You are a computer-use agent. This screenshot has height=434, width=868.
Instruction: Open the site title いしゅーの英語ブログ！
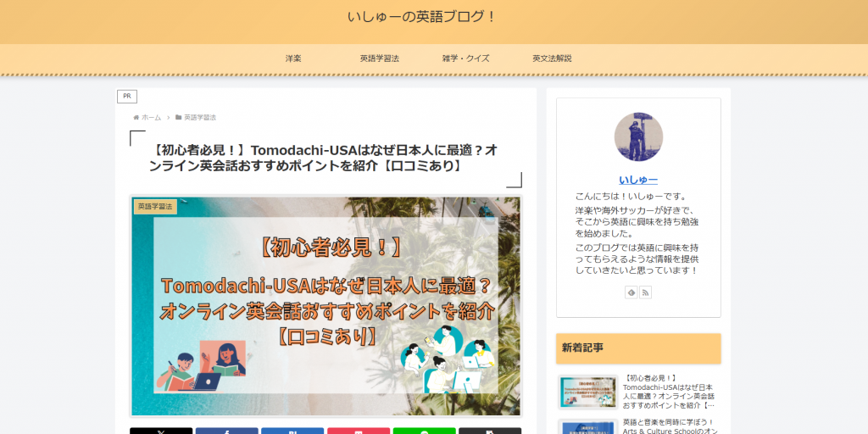(422, 17)
